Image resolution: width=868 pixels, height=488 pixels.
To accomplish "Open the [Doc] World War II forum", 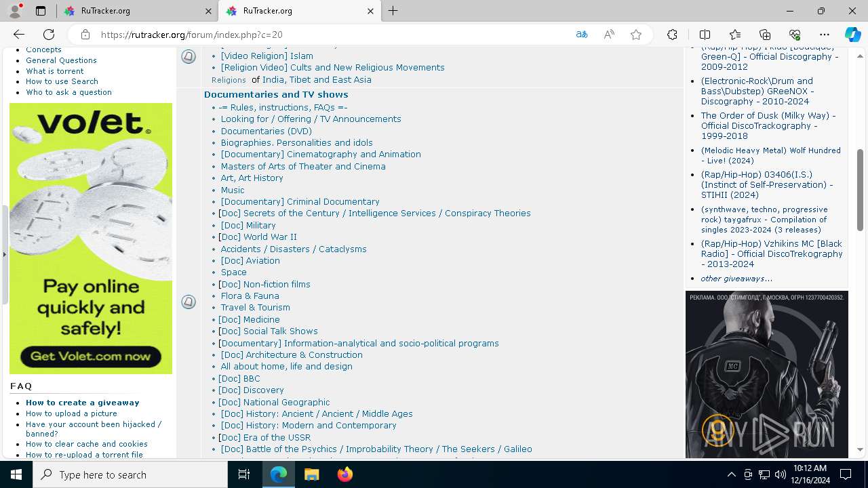I will coord(258,237).
